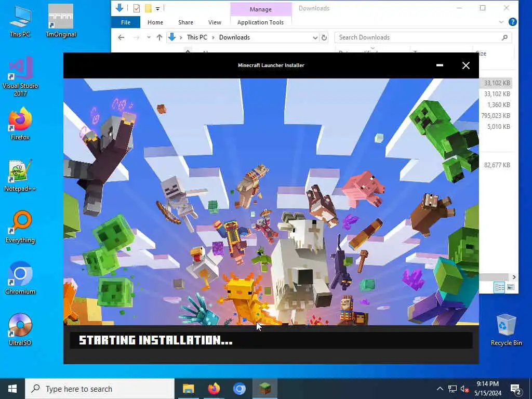The height and width of the screenshot is (399, 532).
Task: Select Notepad++ desktop shortcut
Action: 20,176
